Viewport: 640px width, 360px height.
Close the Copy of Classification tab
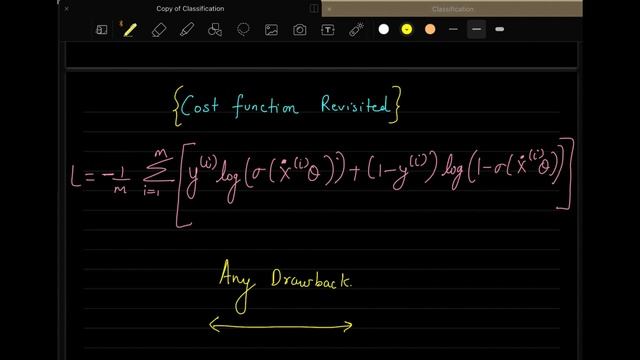(67, 9)
